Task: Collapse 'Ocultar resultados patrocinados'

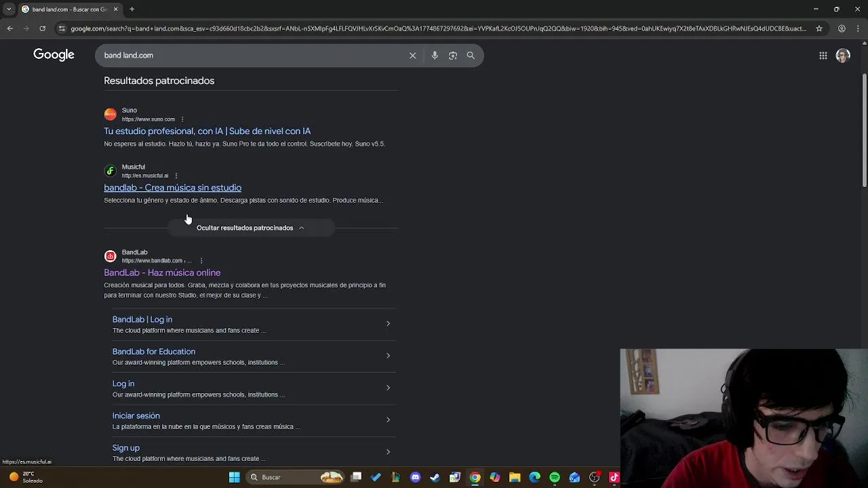Action: [x=250, y=228]
